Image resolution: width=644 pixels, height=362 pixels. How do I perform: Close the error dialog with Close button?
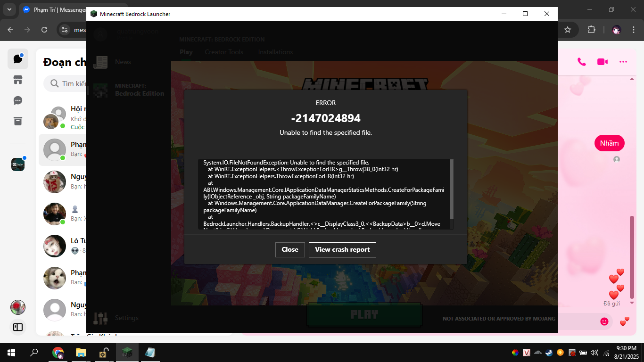point(290,250)
